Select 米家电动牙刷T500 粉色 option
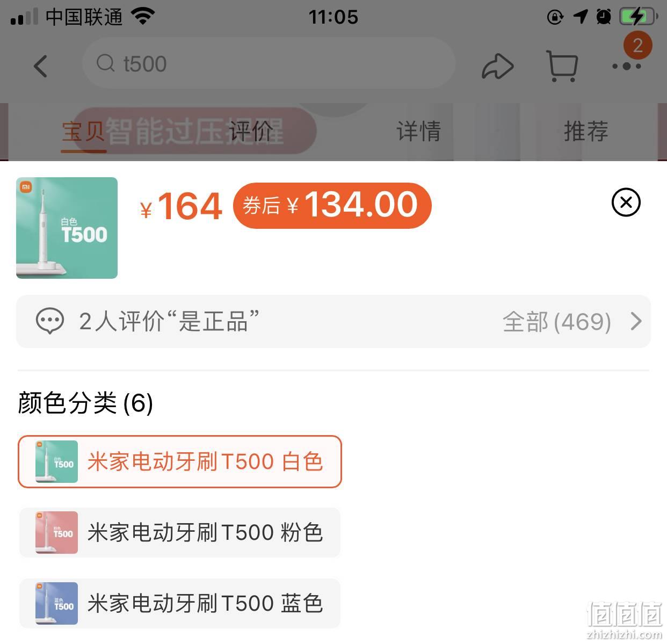The image size is (667, 644). (180, 533)
